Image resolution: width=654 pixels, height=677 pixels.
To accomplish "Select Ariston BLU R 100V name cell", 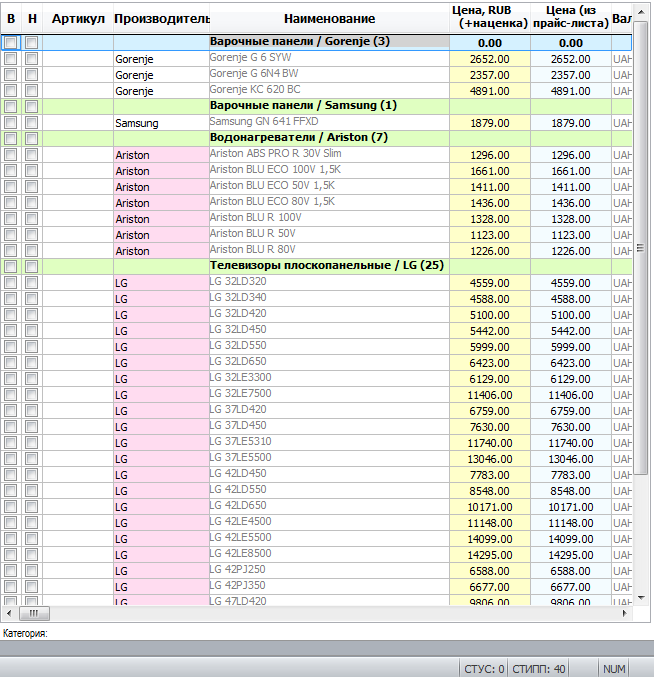I will tap(329, 218).
